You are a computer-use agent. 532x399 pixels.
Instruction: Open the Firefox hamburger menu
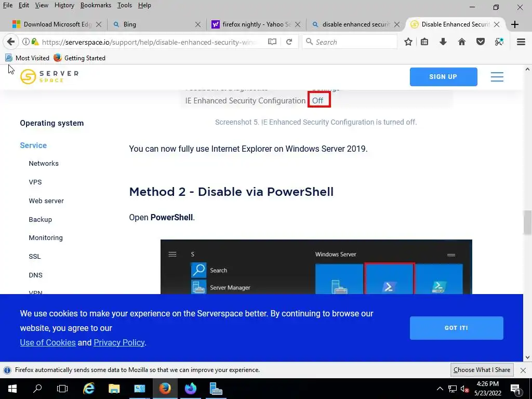(x=521, y=42)
